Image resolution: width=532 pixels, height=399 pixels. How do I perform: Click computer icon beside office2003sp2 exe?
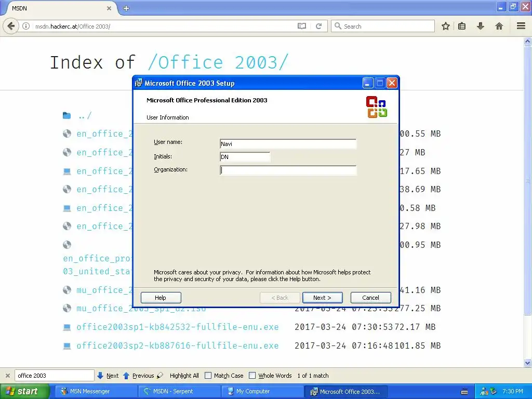click(67, 345)
